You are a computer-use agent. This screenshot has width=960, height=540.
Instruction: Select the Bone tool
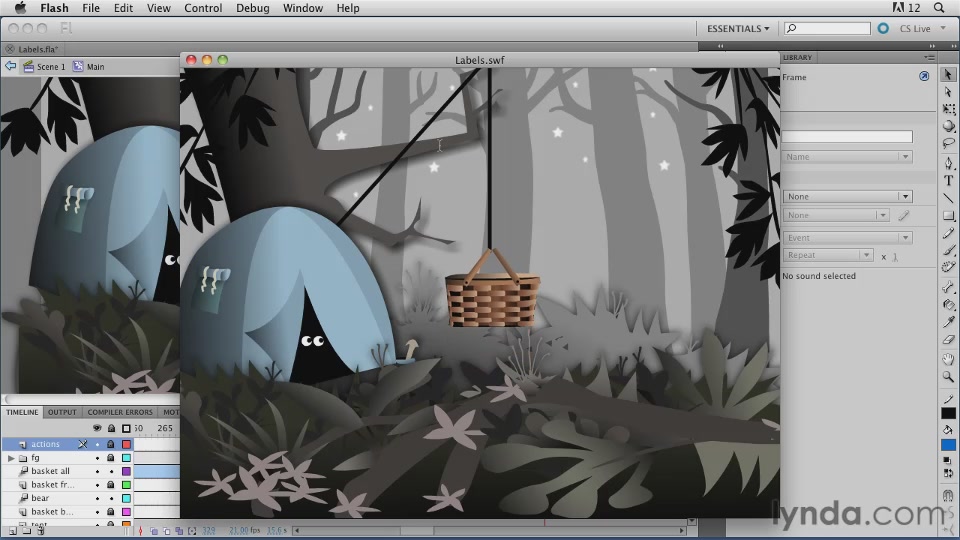pos(948,287)
